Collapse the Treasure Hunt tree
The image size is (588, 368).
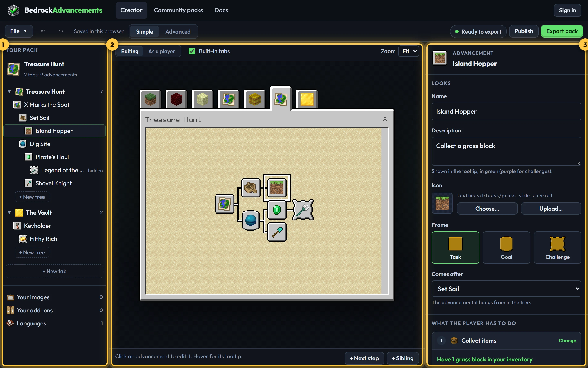coord(9,92)
